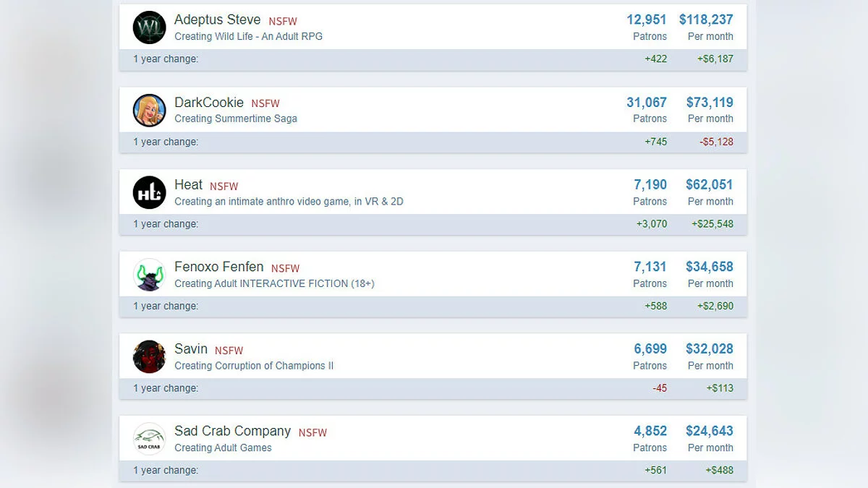Viewport: 868px width, 488px height.
Task: Select the Heat creator name
Action: coord(189,185)
